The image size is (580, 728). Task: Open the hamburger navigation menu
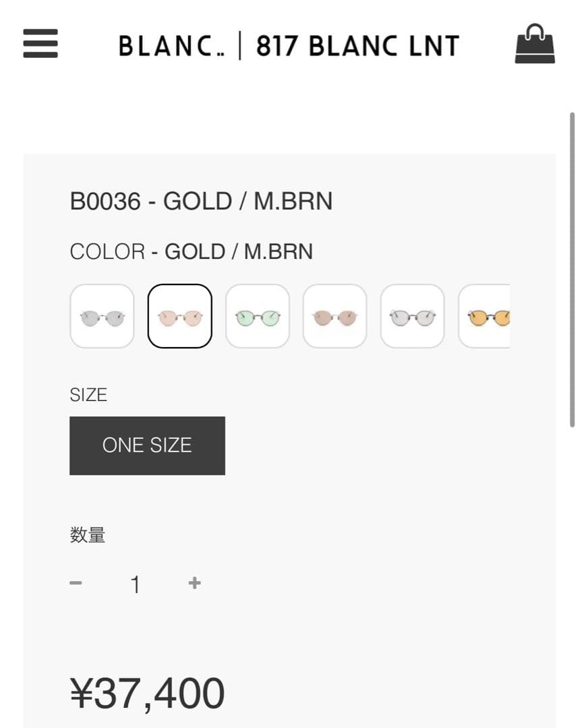(40, 44)
